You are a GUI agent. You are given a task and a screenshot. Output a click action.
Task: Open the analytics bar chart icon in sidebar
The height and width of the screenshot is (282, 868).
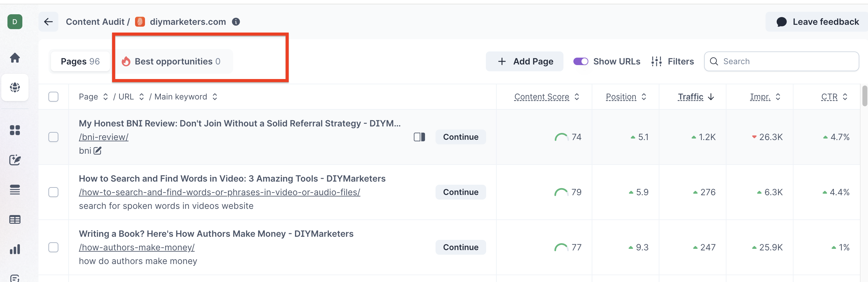click(x=15, y=249)
